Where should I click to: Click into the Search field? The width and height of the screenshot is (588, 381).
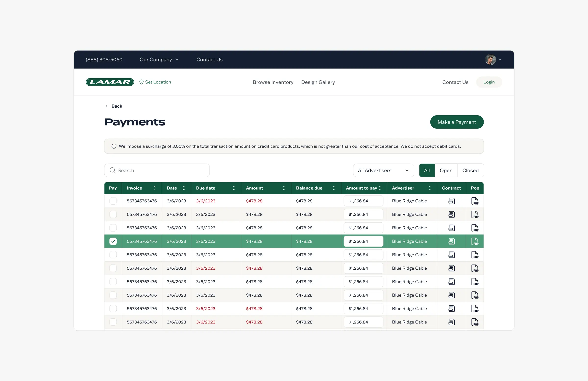tap(160, 171)
